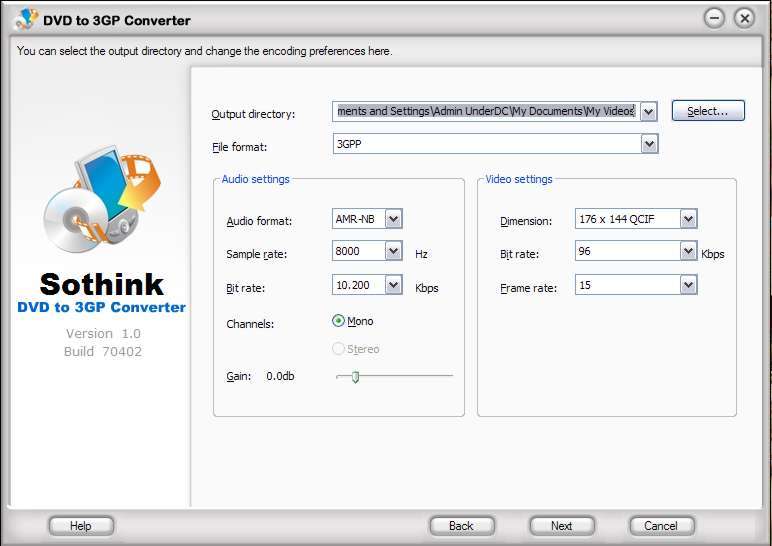Click the 176 x 144 QCIF value
This screenshot has height=546, width=772.
point(616,219)
